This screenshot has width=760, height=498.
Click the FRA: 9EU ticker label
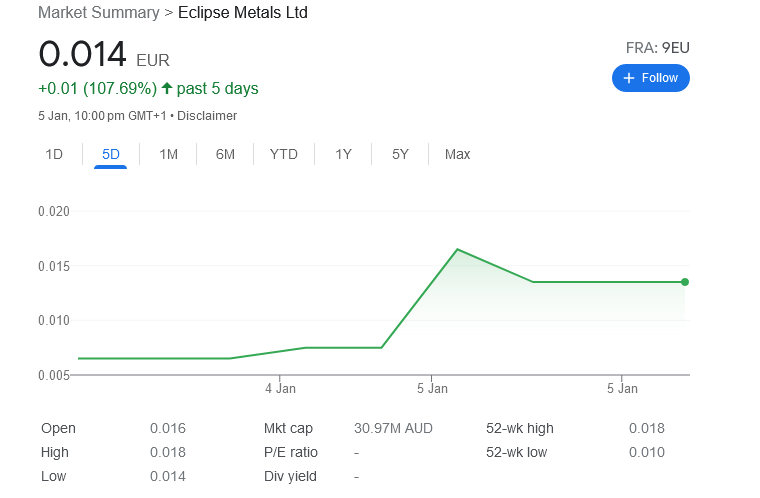point(657,48)
